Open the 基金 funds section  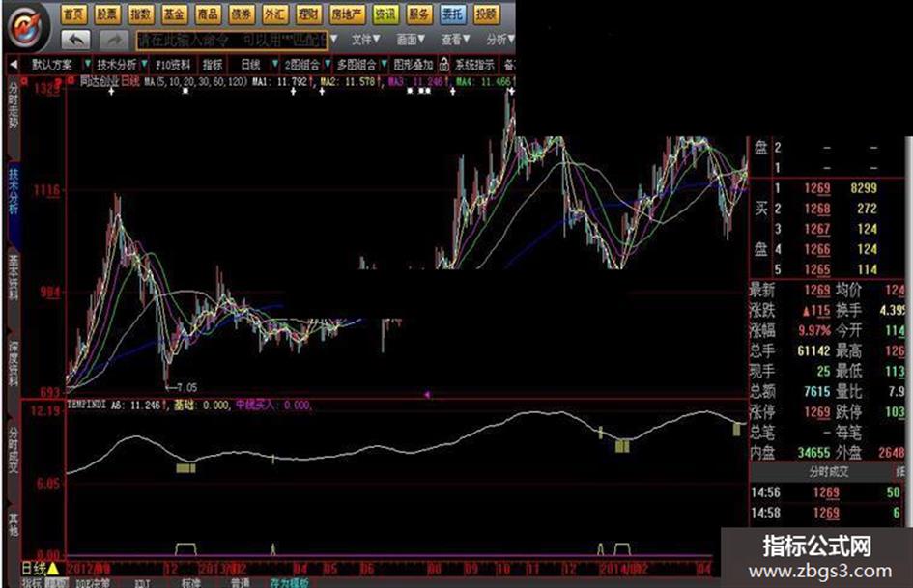174,14
